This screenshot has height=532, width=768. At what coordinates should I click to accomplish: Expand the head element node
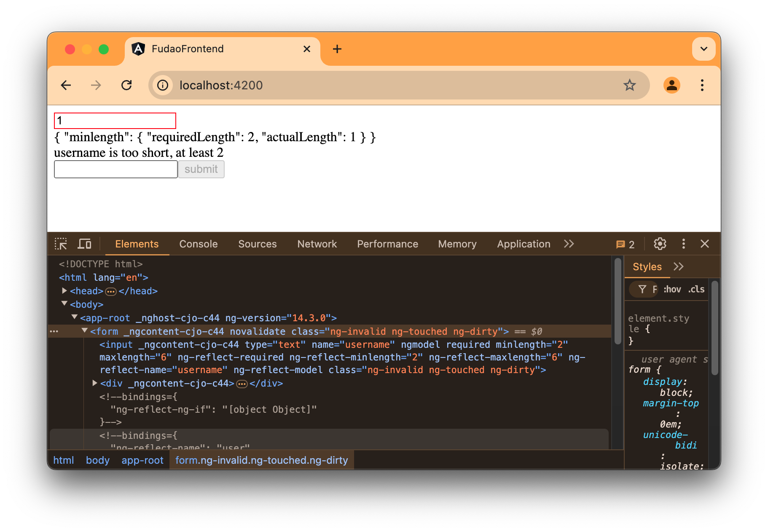coord(64,290)
